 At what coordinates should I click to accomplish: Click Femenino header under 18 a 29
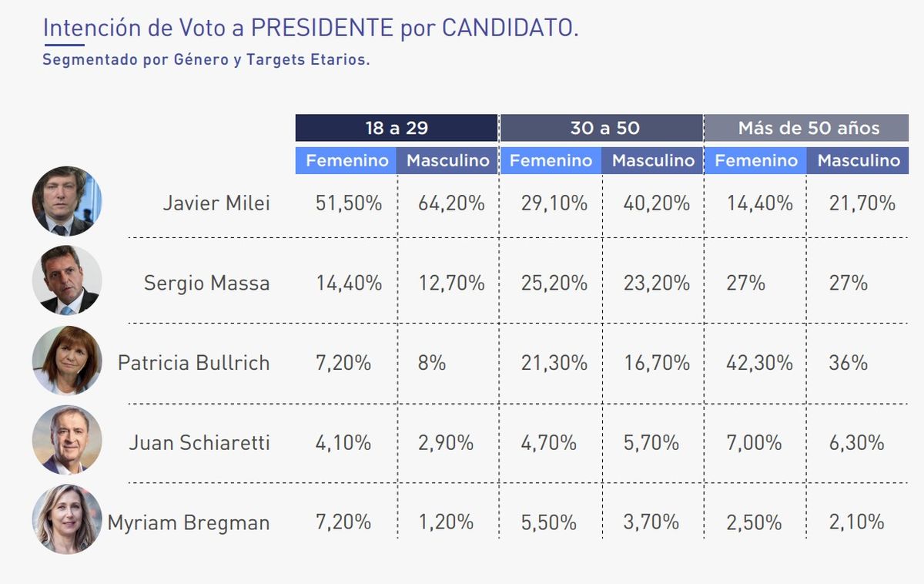(346, 161)
